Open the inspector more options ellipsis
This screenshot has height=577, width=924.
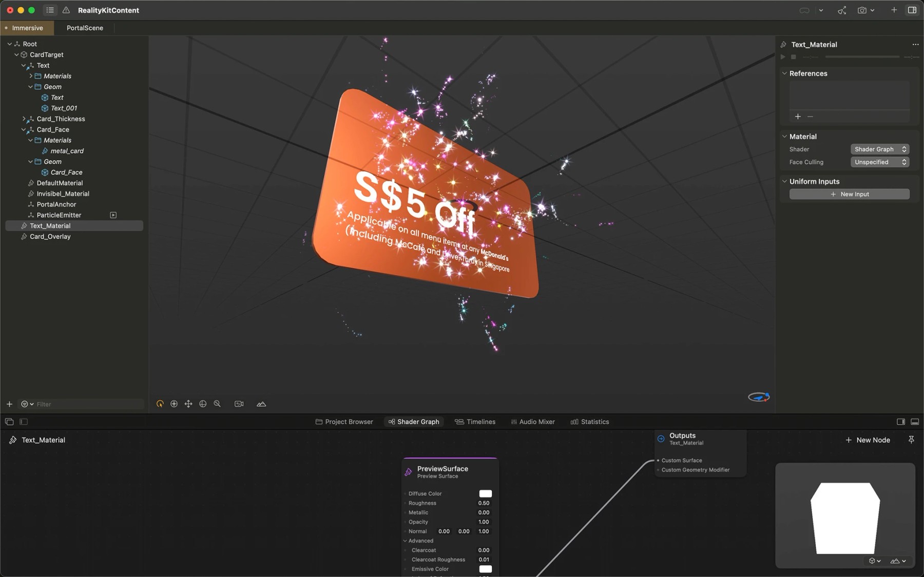[915, 45]
